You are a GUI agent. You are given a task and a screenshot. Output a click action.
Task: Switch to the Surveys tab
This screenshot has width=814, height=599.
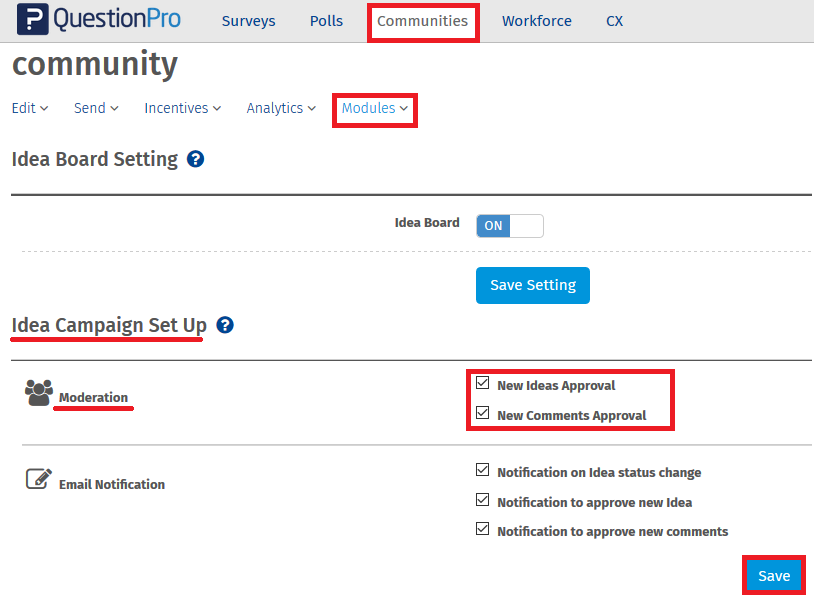coord(248,21)
